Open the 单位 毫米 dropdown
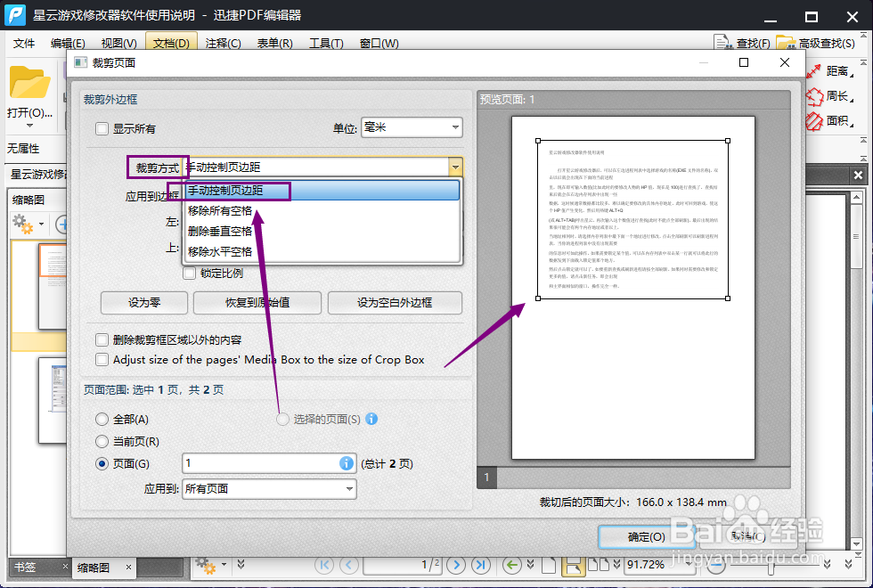 412,127
